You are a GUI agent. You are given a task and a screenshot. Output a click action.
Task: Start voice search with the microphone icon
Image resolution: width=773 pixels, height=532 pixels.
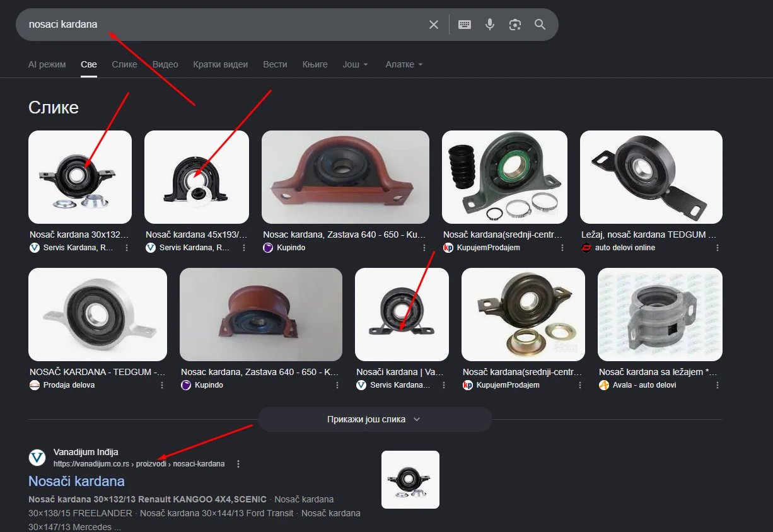490,25
